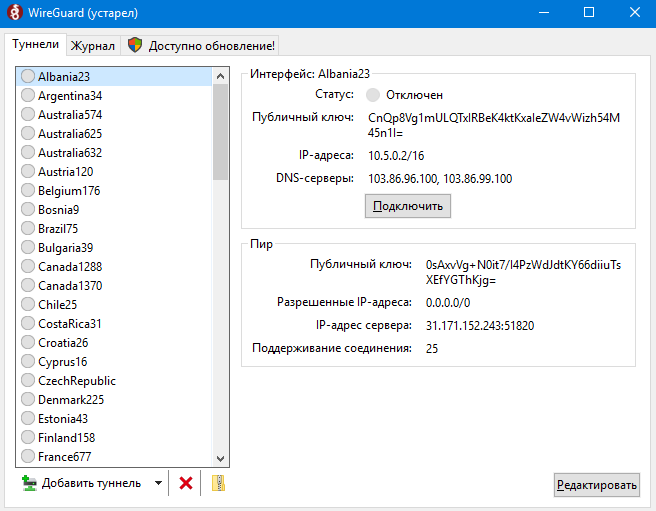
Task: Select the Croatia26 tunnel
Action: [x=114, y=343]
